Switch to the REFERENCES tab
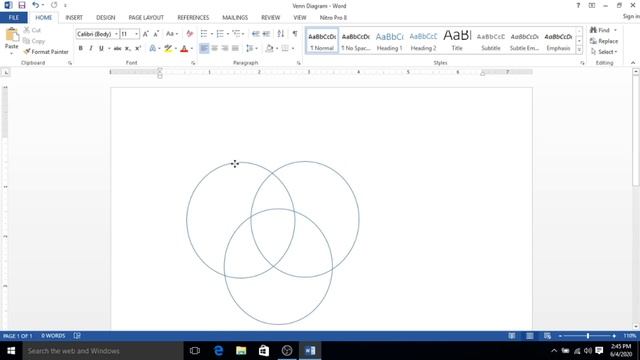 tap(193, 18)
